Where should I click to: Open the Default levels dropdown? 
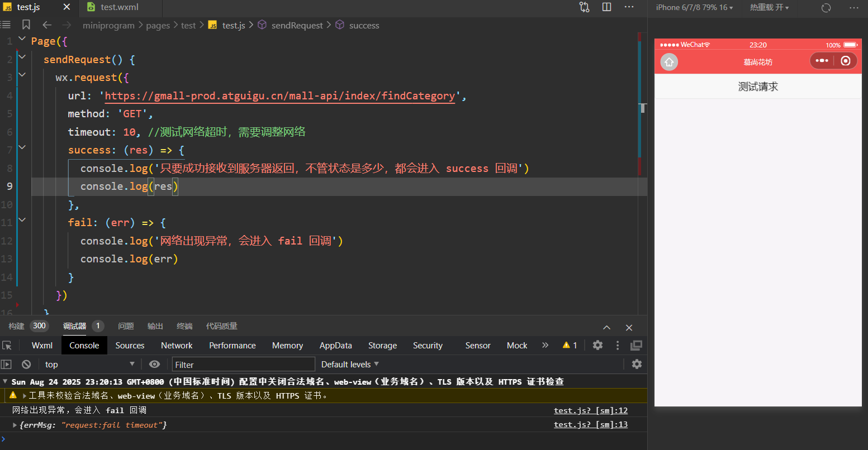[x=350, y=364]
